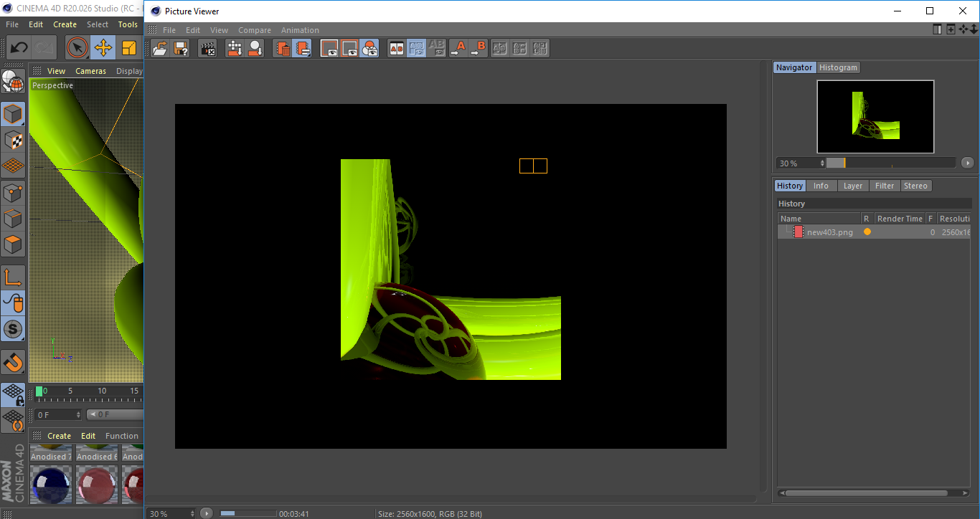
Task: Open the Picture Viewer View menu
Action: click(219, 30)
